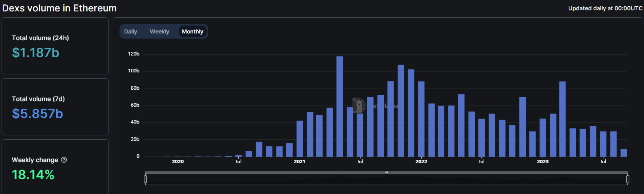Click the 'Updated daily at 00:00UTC' text
The height and width of the screenshot is (194, 644).
[605, 8]
